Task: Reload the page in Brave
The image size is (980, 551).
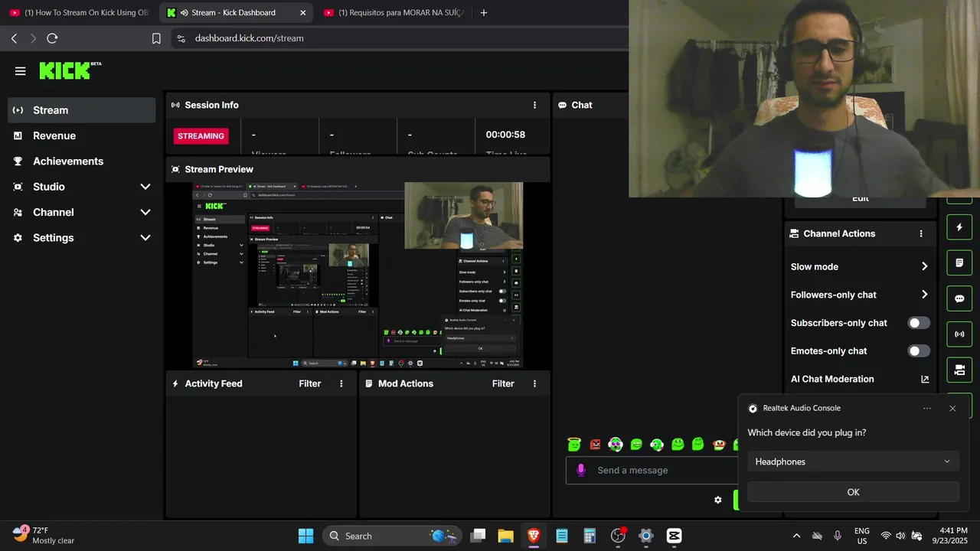Action: click(52, 38)
